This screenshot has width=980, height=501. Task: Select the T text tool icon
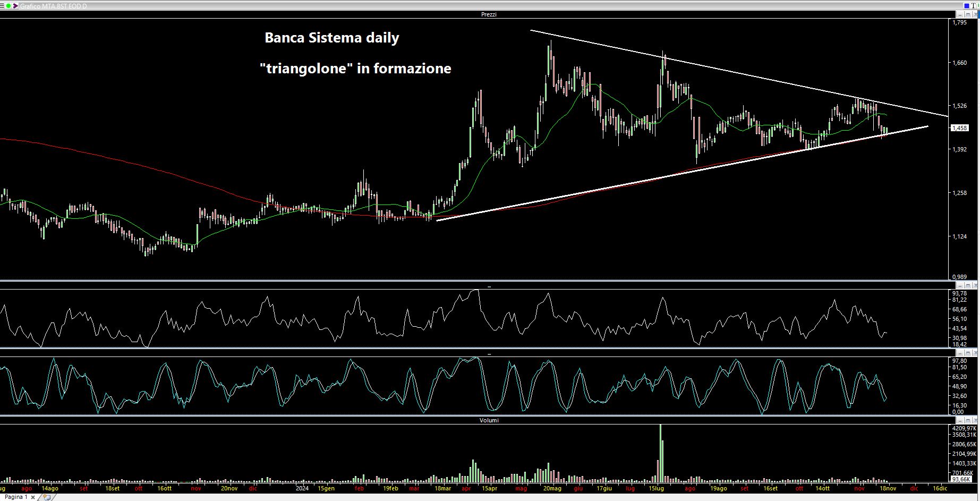pos(974,6)
